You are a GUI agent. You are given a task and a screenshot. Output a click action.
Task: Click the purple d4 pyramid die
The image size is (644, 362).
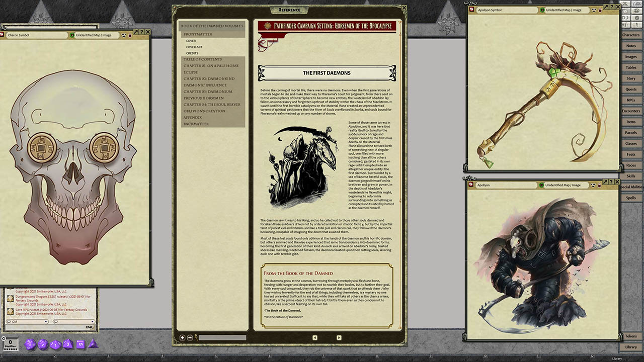tap(93, 344)
